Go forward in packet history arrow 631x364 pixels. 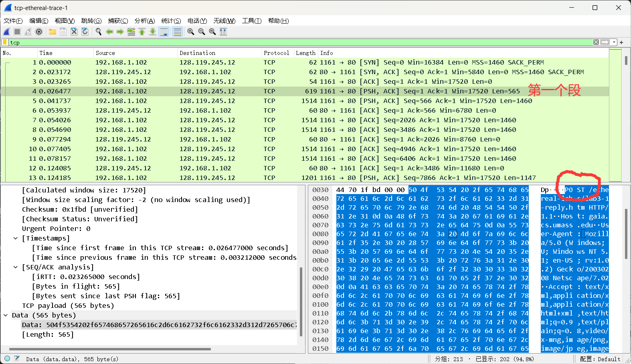(120, 32)
